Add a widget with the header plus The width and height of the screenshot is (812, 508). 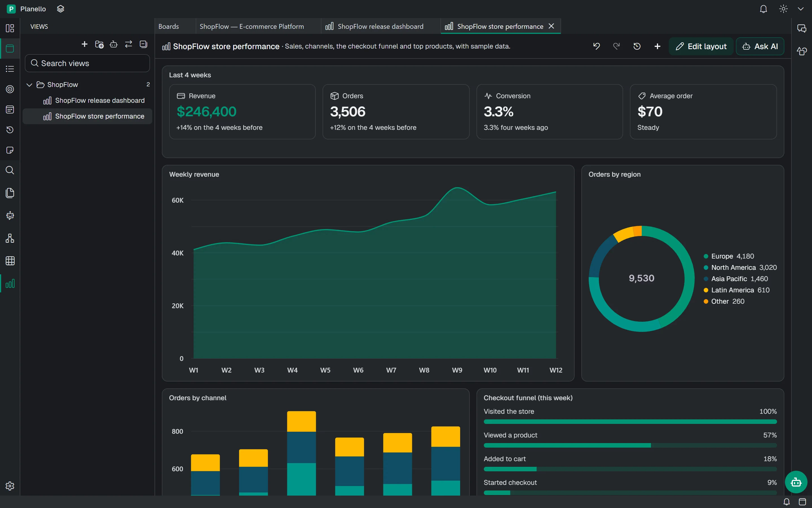coord(657,46)
